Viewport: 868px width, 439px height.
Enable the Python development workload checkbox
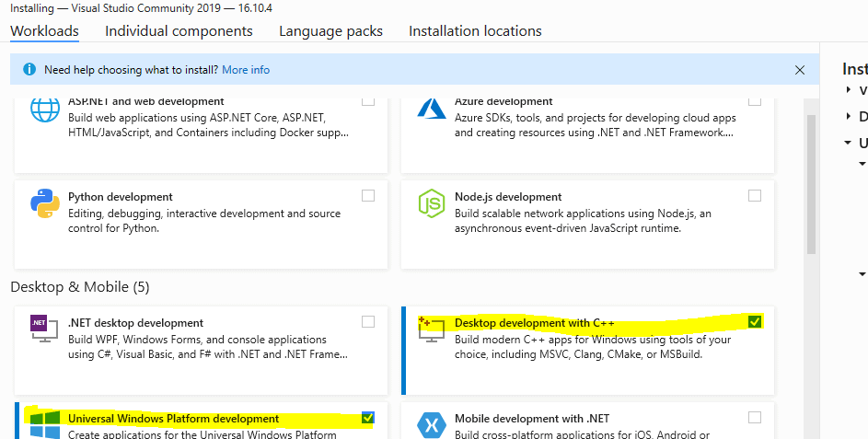pos(367,196)
